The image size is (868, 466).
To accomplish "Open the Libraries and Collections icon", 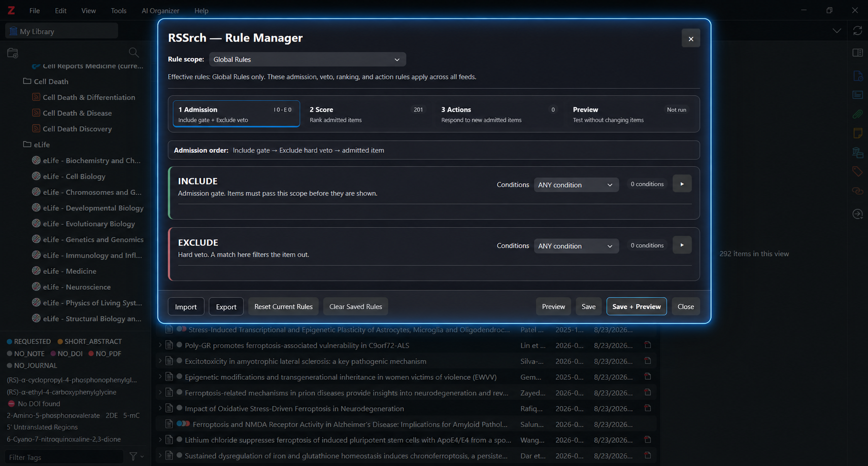I will tap(857, 153).
